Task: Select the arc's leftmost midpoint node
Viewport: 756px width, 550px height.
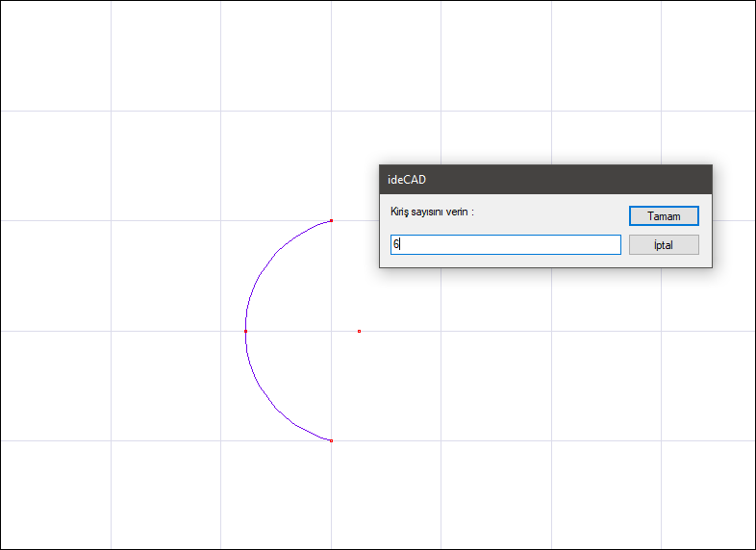Action: point(246,331)
